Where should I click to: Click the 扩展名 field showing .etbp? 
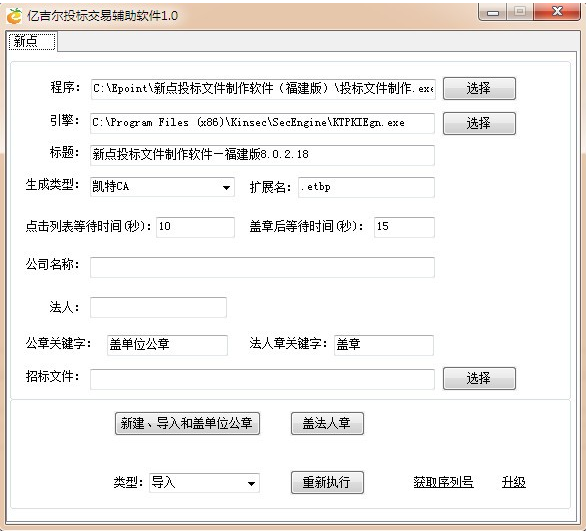pyautogui.click(x=366, y=187)
